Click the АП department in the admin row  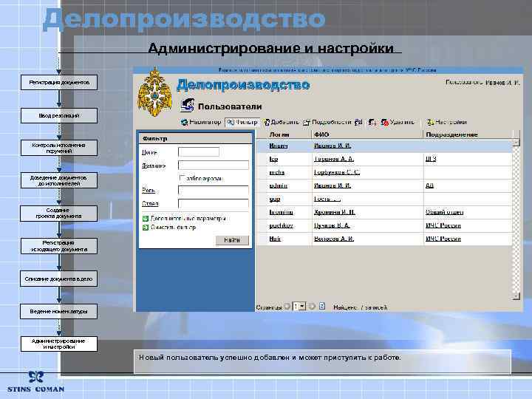pos(429,185)
